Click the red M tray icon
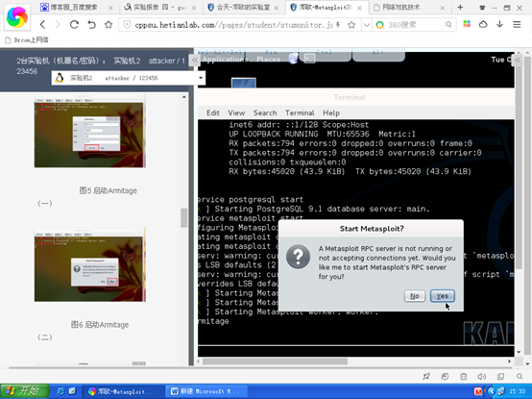Viewport: 532px width, 399px height. [478, 391]
